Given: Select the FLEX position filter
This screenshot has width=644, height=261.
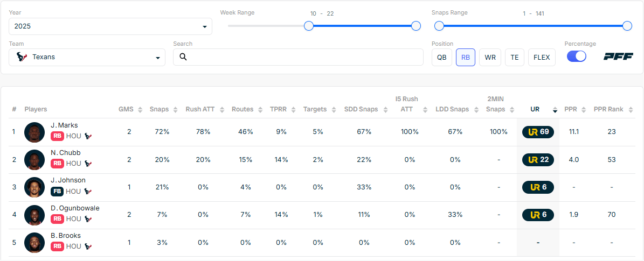Looking at the screenshot, I should (542, 57).
